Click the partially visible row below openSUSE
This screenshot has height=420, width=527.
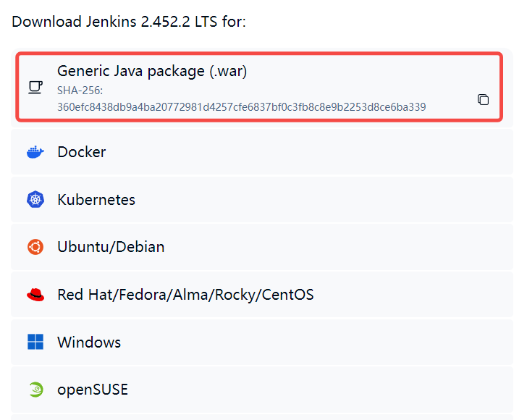[261, 417]
